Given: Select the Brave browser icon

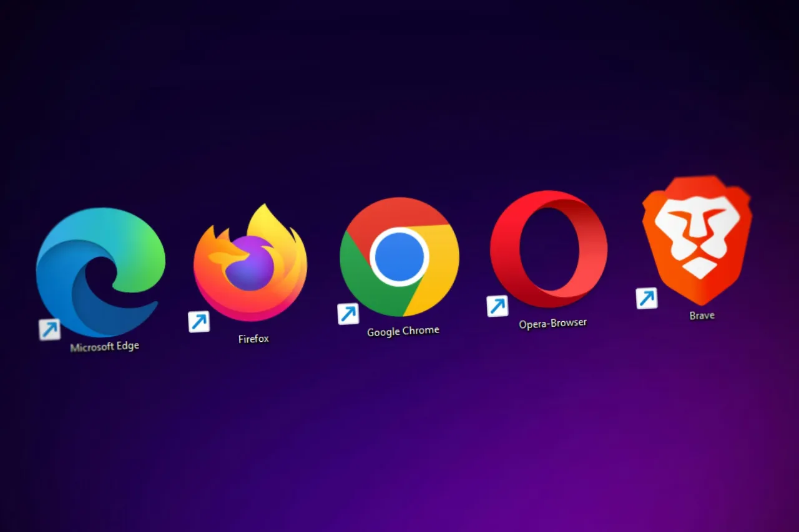Looking at the screenshot, I should pos(696,237).
